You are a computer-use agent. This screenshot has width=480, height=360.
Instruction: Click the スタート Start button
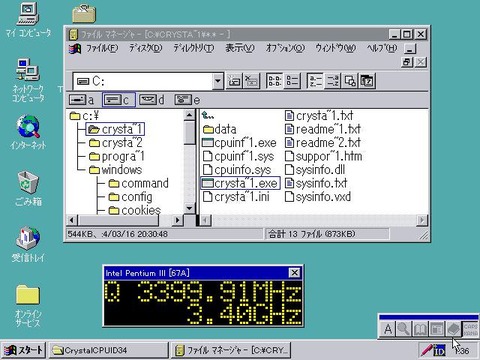coord(23,350)
